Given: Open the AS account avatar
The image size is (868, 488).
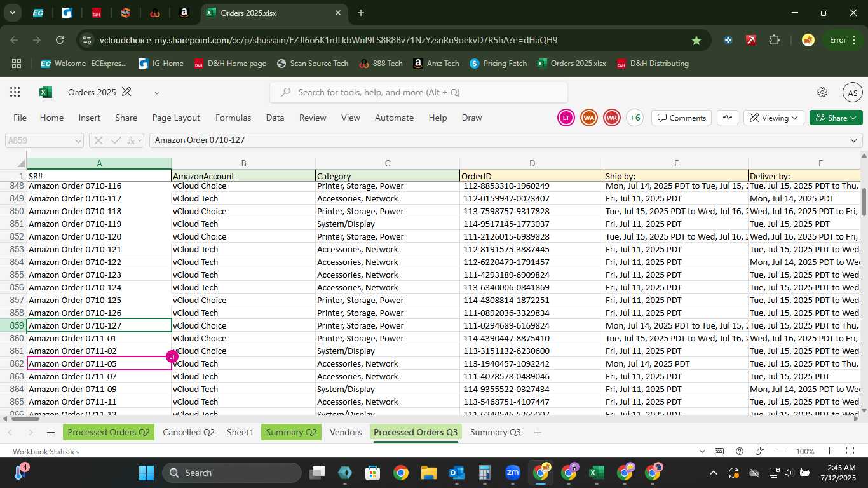Looking at the screenshot, I should tap(853, 92).
